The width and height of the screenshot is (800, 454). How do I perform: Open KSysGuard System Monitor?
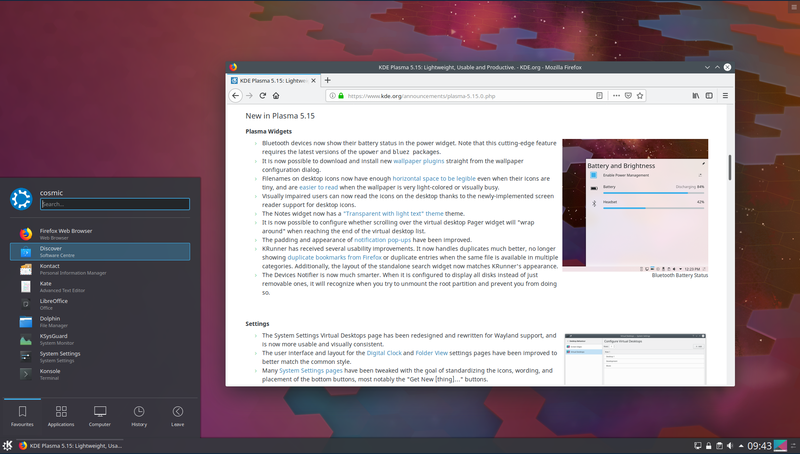coord(100,339)
